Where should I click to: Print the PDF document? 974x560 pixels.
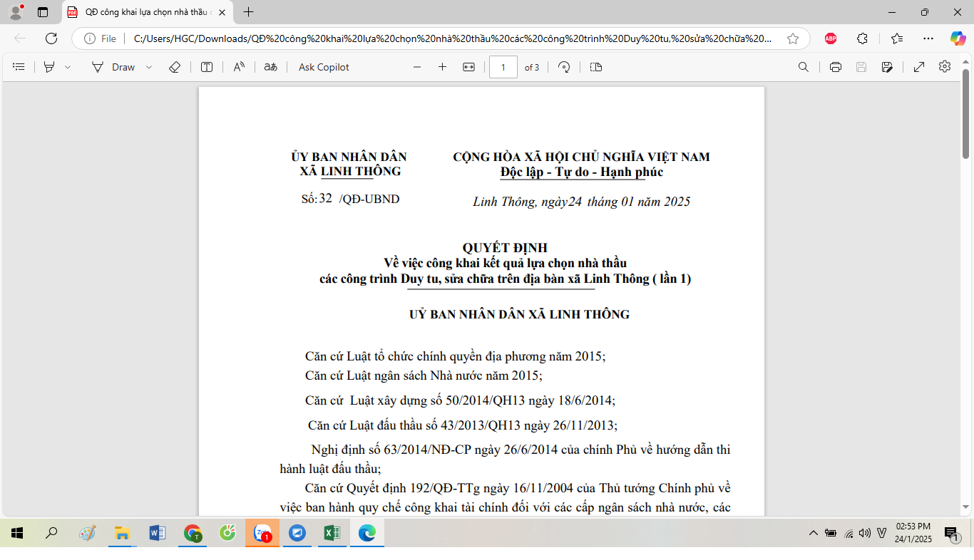[x=836, y=67]
